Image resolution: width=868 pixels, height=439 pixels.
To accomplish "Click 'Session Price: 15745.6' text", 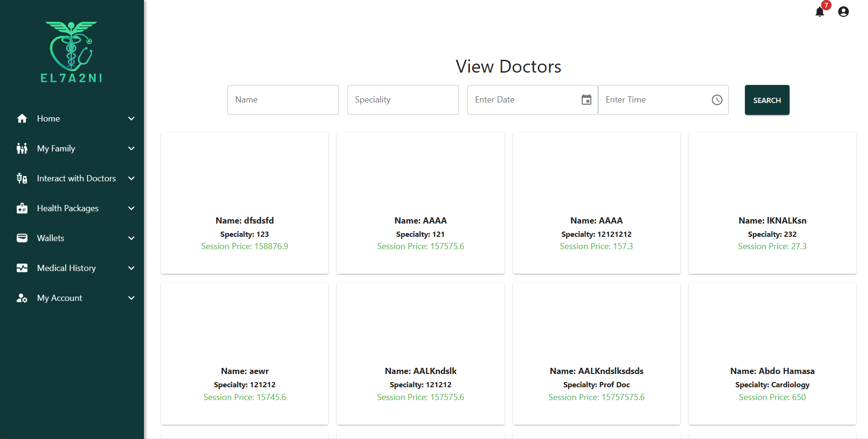I will click(245, 397).
